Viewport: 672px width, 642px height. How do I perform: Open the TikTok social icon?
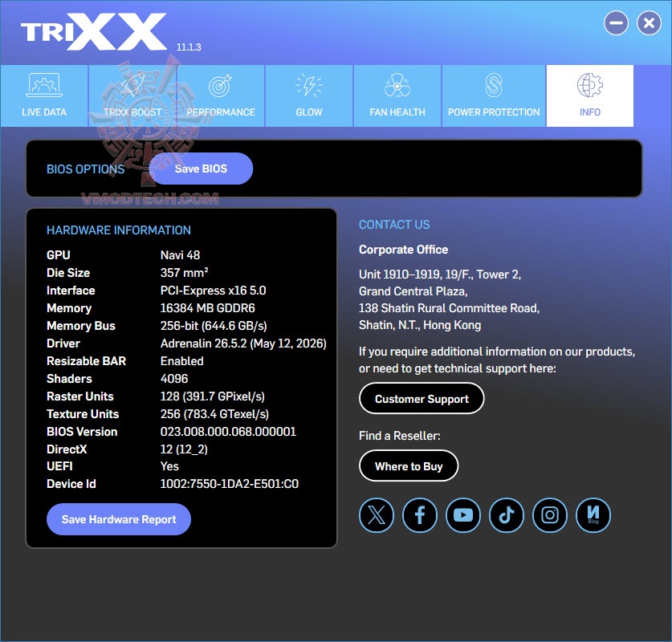click(507, 514)
